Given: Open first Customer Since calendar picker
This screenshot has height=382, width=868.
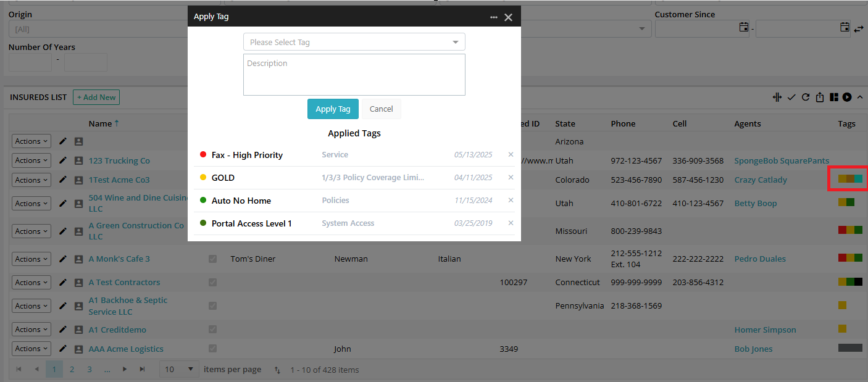Looking at the screenshot, I should pos(744,27).
